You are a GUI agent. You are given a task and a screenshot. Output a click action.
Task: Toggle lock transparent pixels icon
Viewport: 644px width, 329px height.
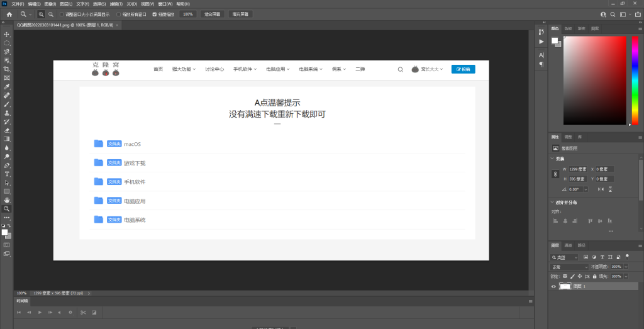coord(565,276)
